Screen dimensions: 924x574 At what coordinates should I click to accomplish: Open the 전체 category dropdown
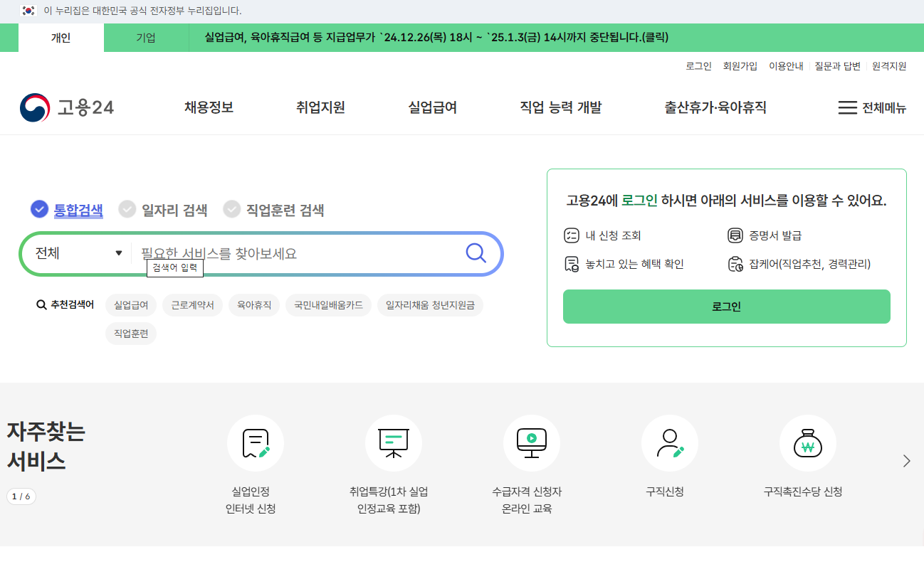76,253
